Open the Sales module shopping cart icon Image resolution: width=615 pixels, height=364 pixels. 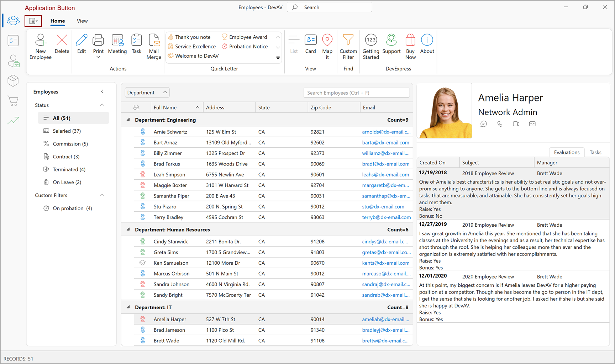[x=13, y=101]
